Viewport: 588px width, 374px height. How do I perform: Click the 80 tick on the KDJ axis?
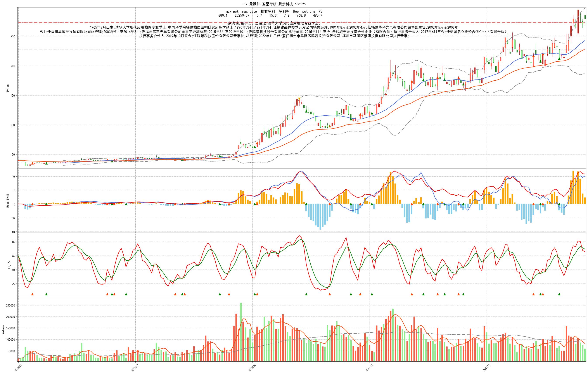pyautogui.click(x=14, y=242)
